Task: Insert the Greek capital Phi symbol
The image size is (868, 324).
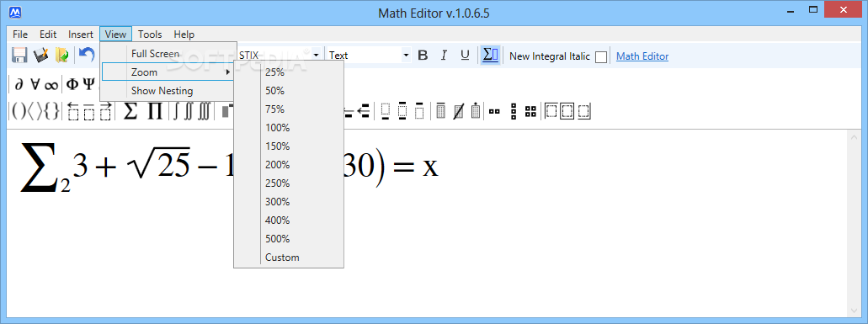Action: 72,84
